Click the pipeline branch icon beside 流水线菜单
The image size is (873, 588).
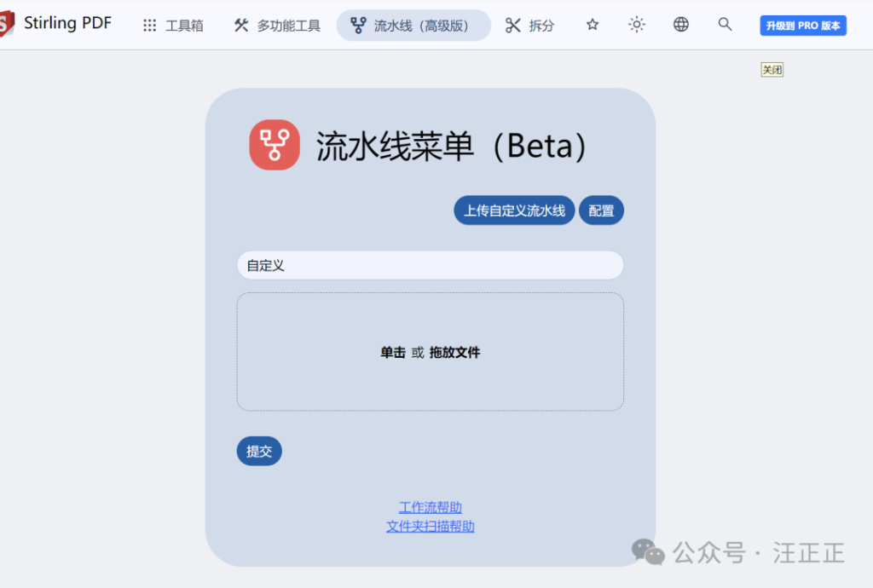pos(275,145)
